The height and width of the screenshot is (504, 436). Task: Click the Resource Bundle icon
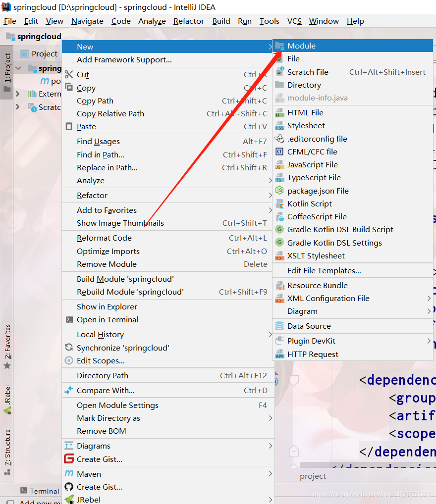click(x=279, y=286)
